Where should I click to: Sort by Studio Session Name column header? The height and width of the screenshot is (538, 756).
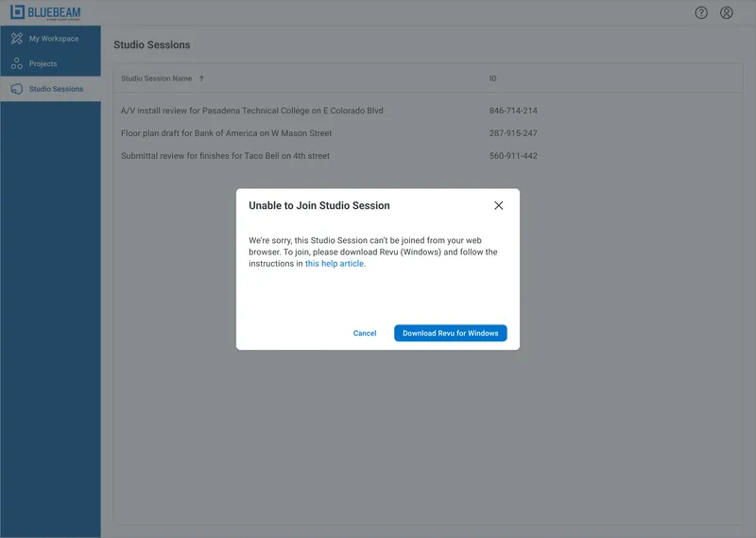click(156, 78)
